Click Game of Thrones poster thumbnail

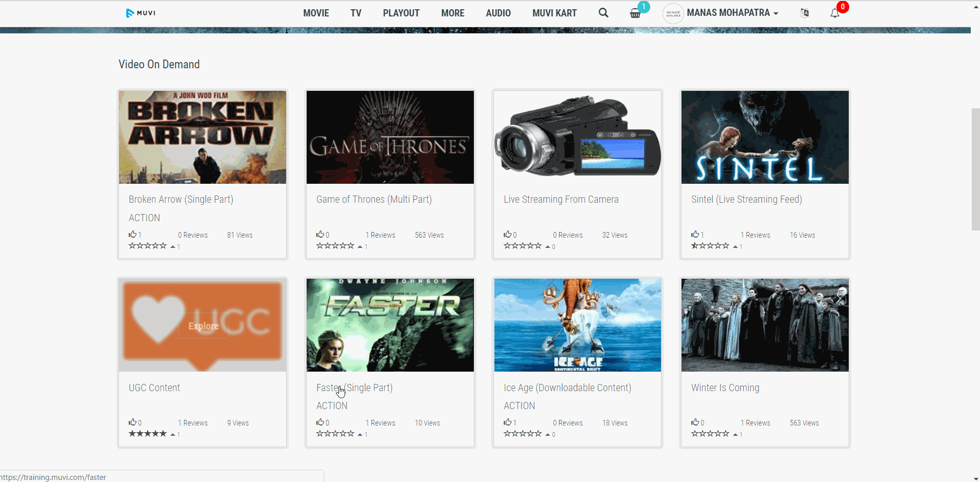click(x=390, y=137)
